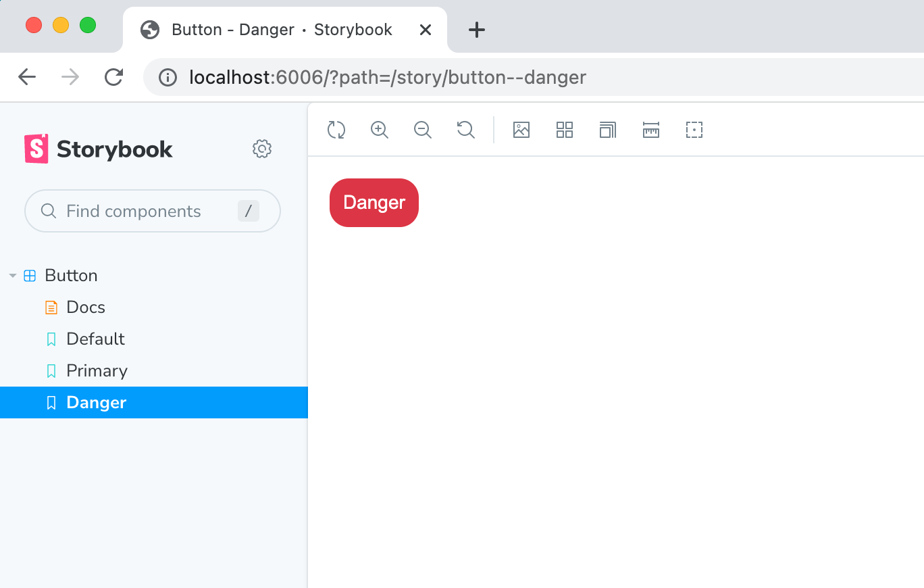Switch to the Primary story
The height and width of the screenshot is (588, 924).
tap(97, 370)
